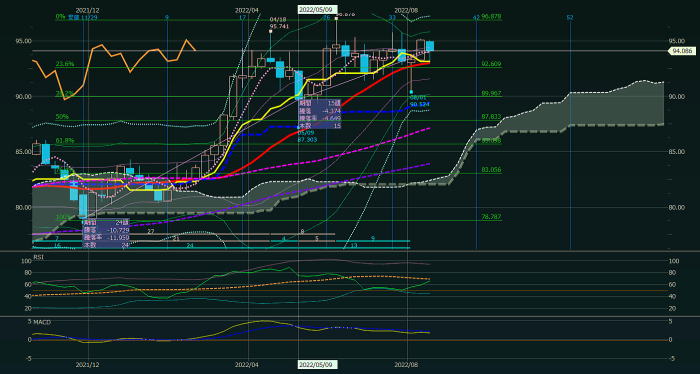Click the 0 label on the right MACD scale
This screenshot has height=374, width=700.
click(x=671, y=340)
